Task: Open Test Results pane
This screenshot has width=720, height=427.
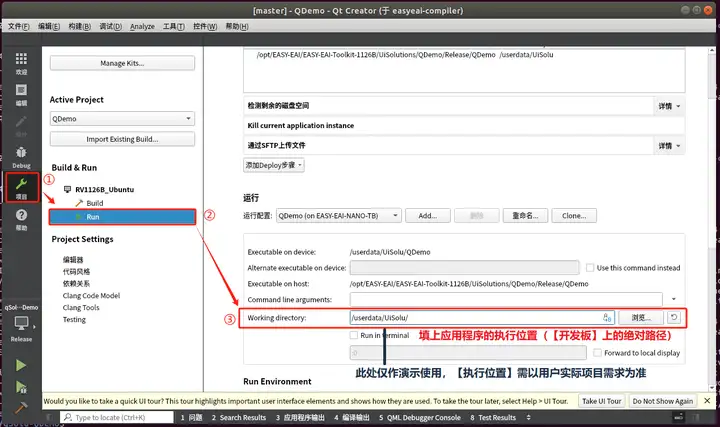Action: click(x=493, y=417)
